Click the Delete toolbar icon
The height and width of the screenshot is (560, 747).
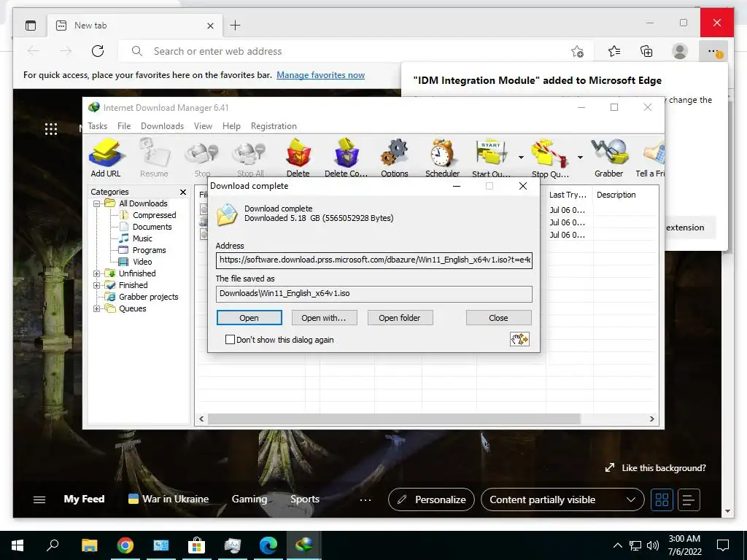(298, 157)
